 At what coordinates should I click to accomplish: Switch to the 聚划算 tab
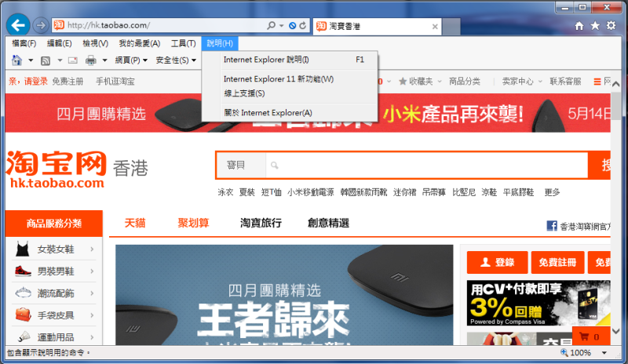(193, 223)
